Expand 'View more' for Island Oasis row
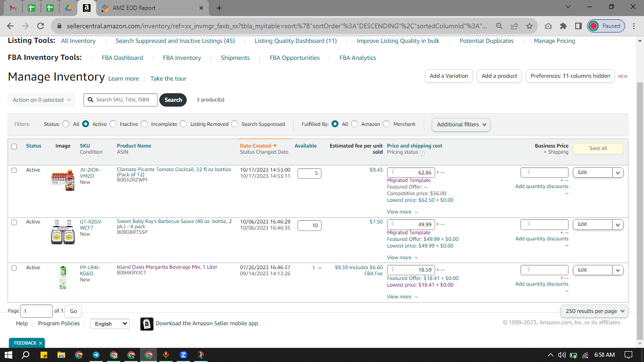 [x=402, y=297]
